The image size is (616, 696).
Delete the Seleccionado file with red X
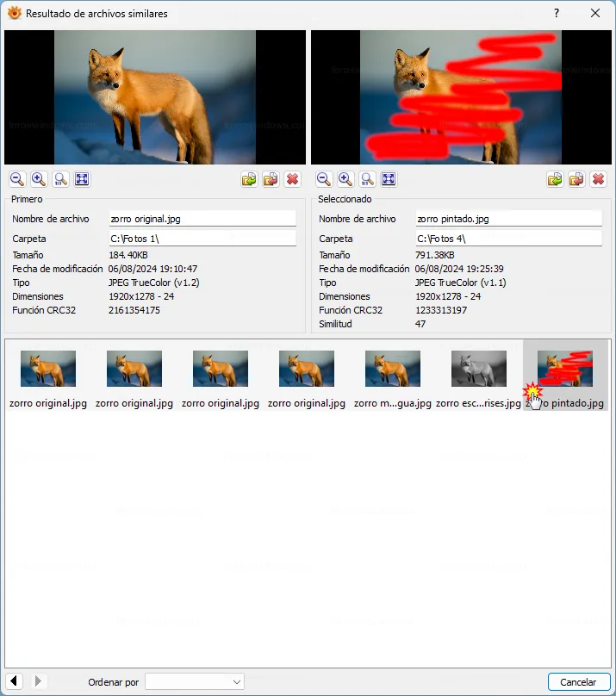tap(598, 179)
